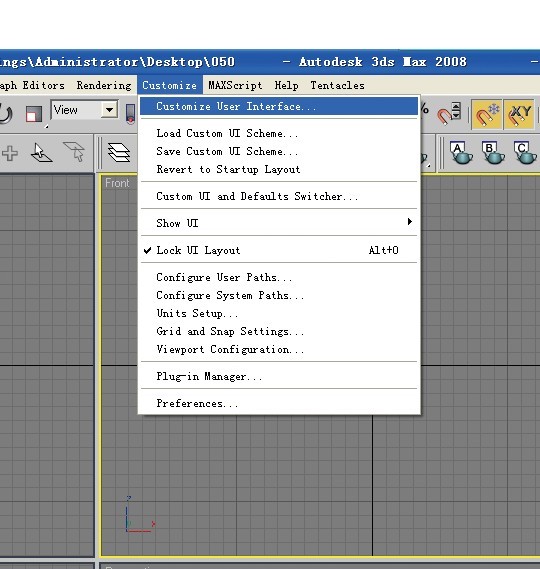This screenshot has width=540, height=569.
Task: Open Configure User Paths
Action: click(x=279, y=277)
